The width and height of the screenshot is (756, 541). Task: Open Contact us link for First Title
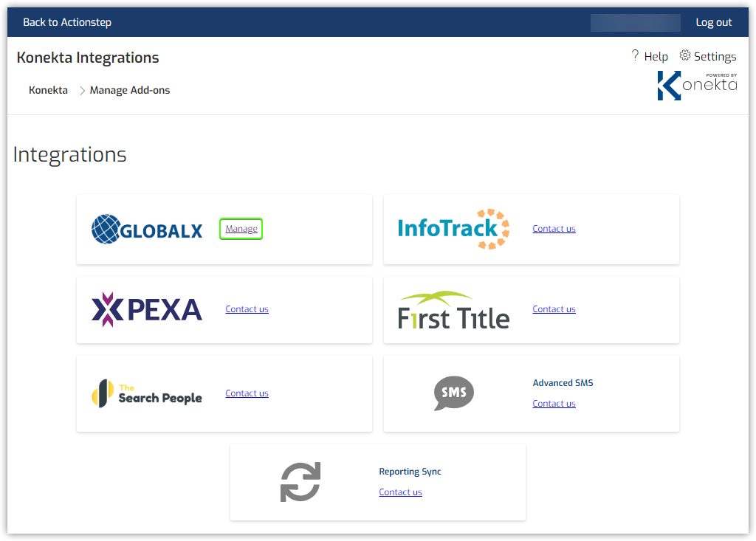[554, 309]
